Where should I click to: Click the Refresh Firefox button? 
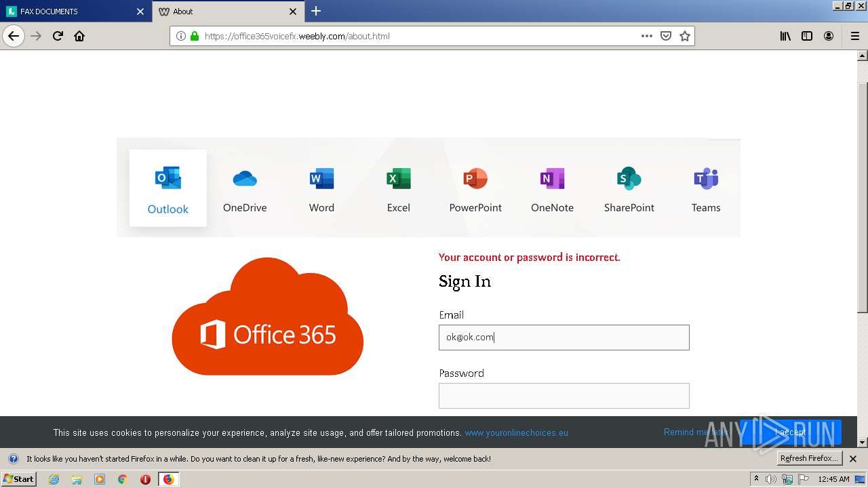(809, 458)
